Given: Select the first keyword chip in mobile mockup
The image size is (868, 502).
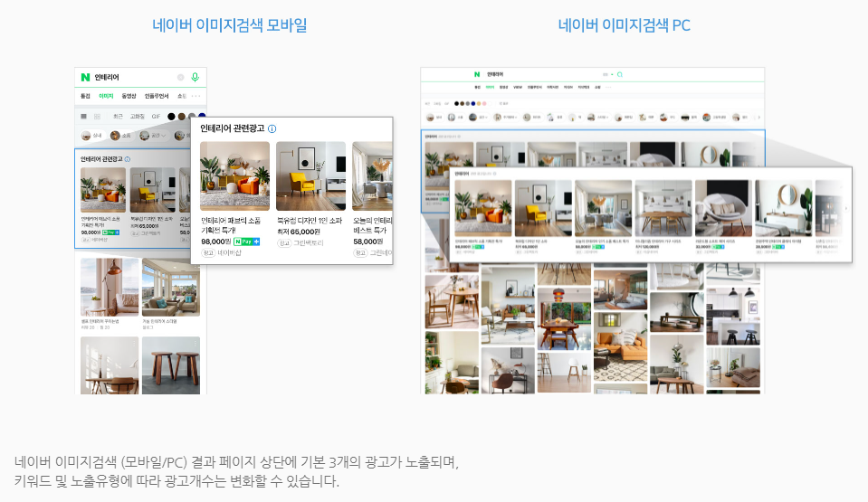Looking at the screenshot, I should pyautogui.click(x=91, y=136).
